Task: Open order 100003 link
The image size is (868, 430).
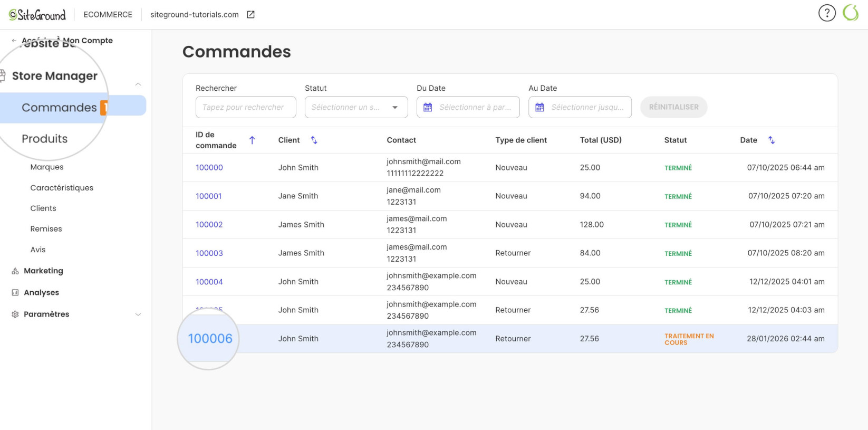Action: (x=209, y=253)
